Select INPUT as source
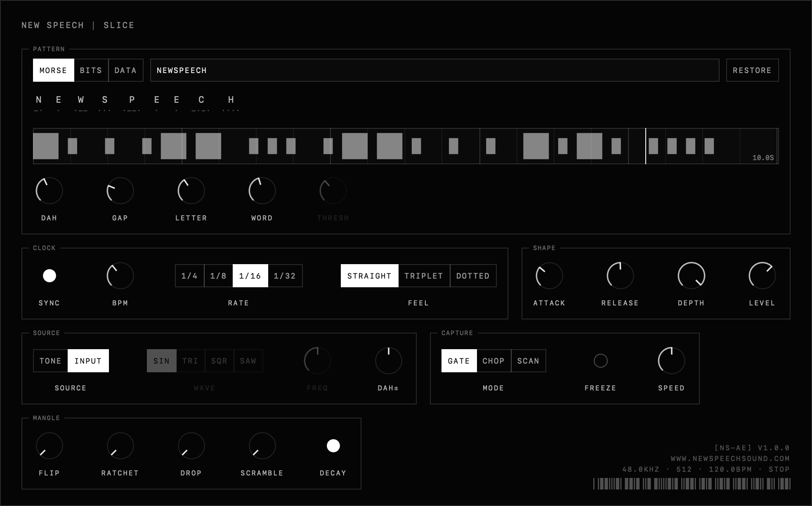 (88, 361)
